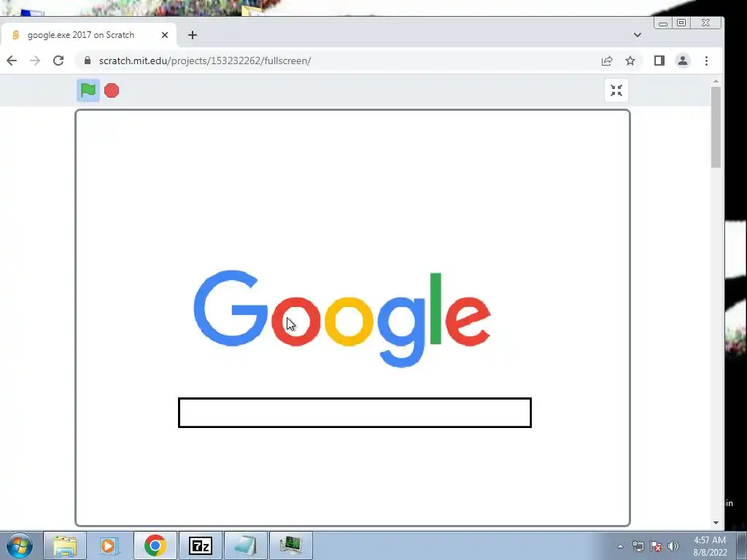The image size is (747, 560).
Task: Open 7-Zip from the taskbar
Action: (x=200, y=545)
